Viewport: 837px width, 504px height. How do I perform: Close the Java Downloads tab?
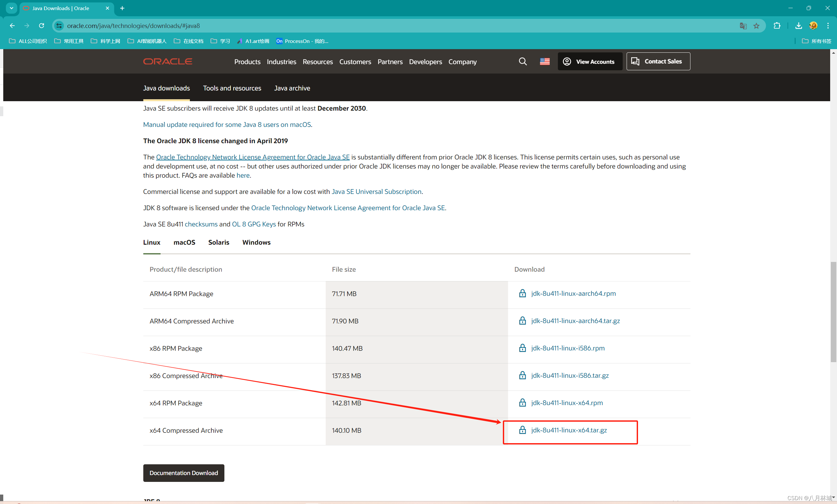tap(107, 8)
